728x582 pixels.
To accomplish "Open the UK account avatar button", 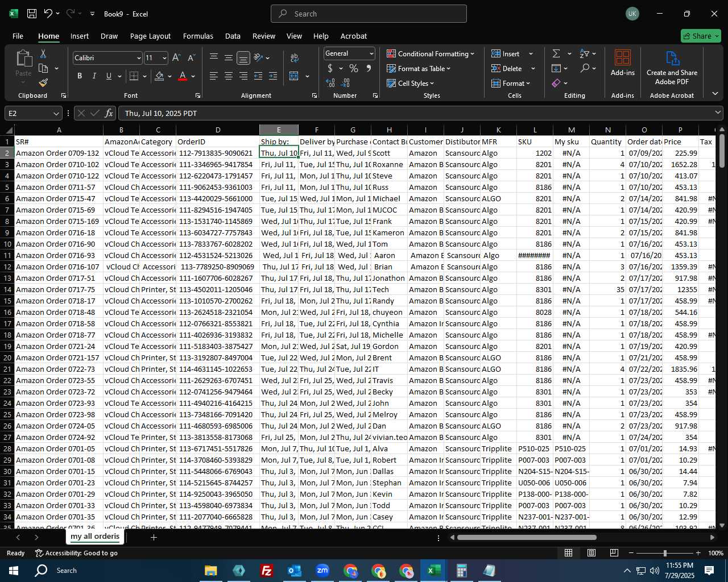I will [632, 14].
